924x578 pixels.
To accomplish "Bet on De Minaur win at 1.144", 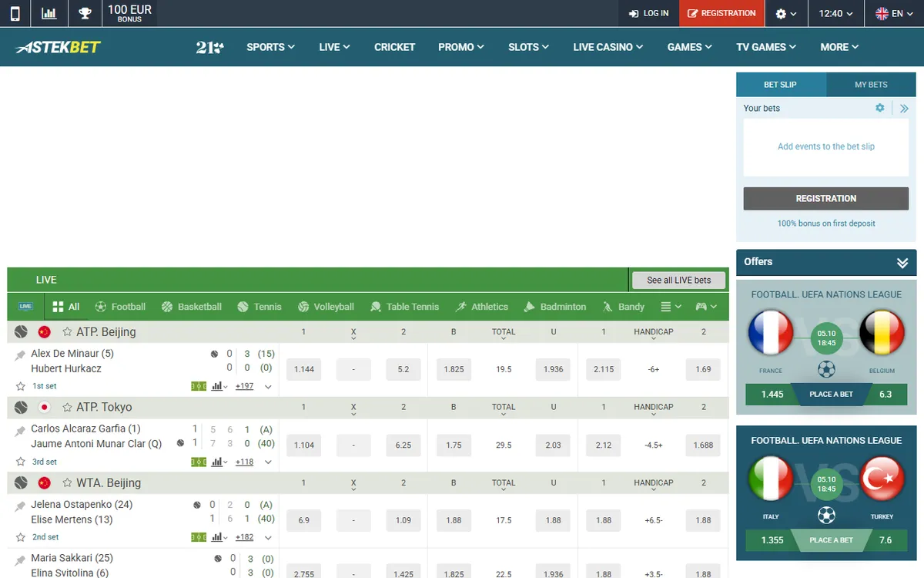I will coord(303,369).
